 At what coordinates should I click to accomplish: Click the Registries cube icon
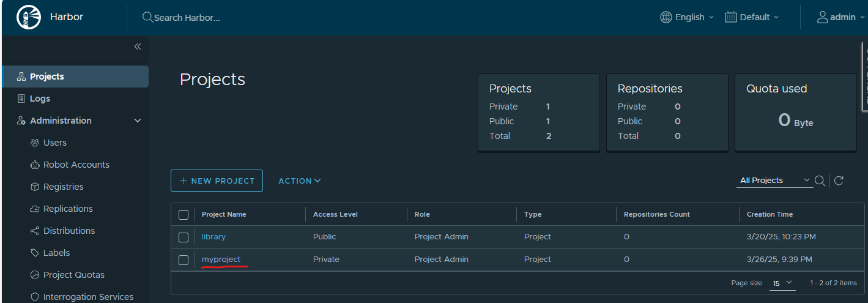[35, 187]
